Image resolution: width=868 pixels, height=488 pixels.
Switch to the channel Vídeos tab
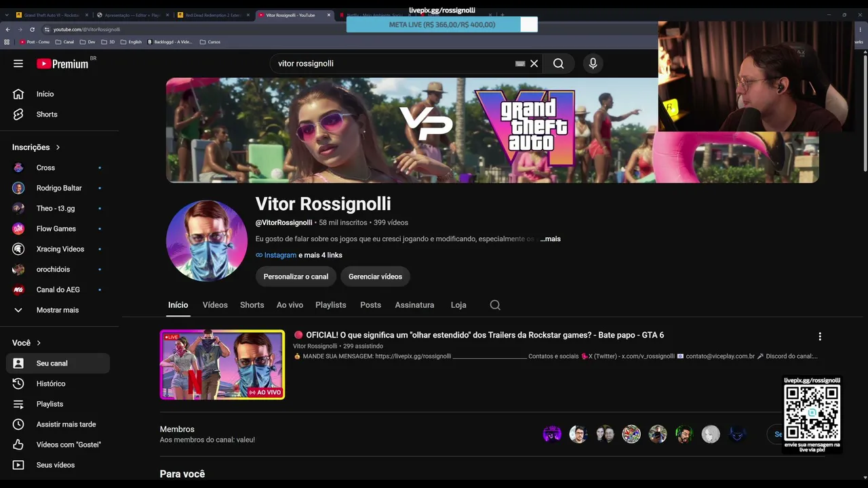(215, 305)
